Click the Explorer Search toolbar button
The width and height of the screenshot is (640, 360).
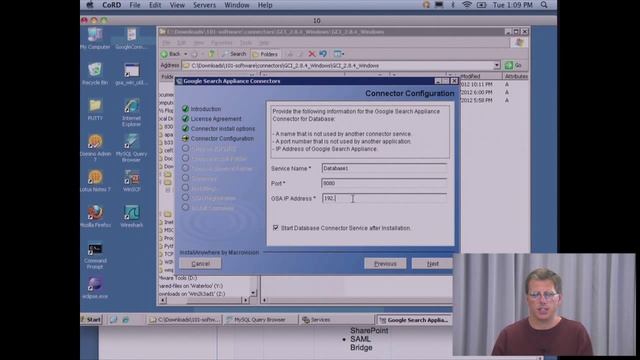[234, 54]
